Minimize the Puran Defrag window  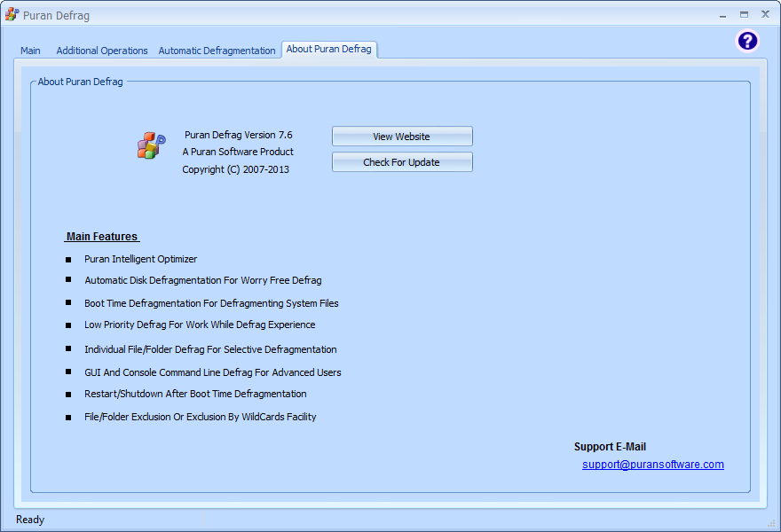click(722, 15)
